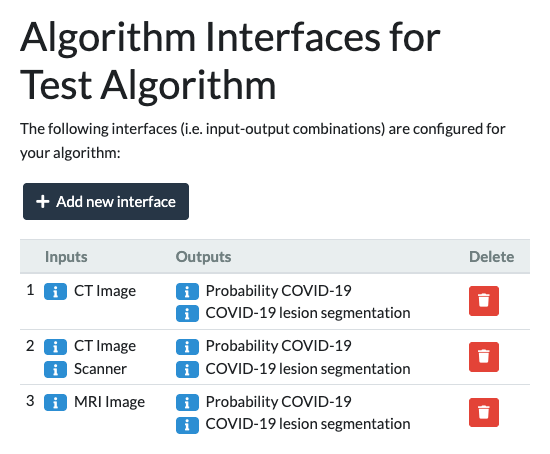Click the Delete column header

tap(492, 257)
